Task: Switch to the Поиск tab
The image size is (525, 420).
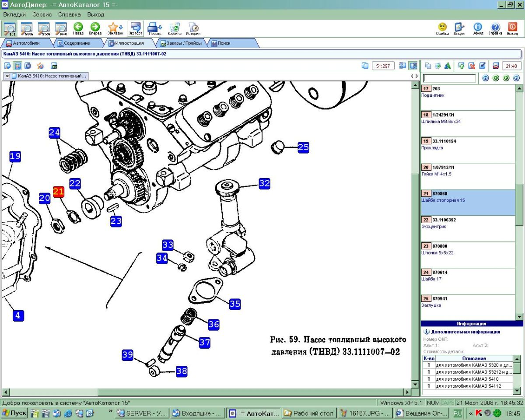Action: tap(232, 43)
